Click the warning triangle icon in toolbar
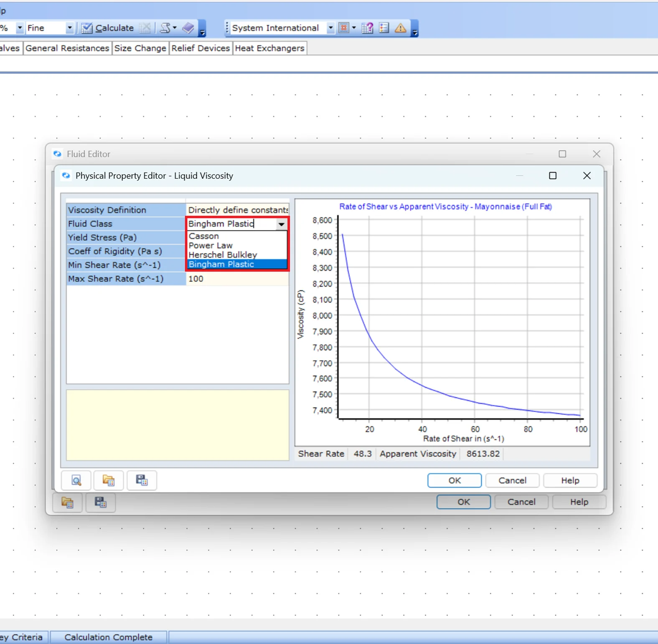Image resolution: width=658 pixels, height=644 pixels. click(400, 28)
